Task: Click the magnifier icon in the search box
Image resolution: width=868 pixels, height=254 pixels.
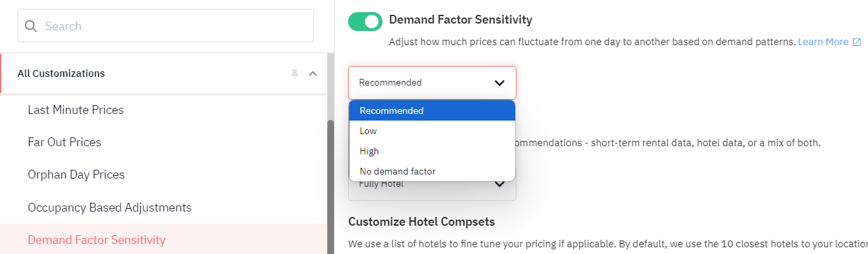Action: [30, 26]
